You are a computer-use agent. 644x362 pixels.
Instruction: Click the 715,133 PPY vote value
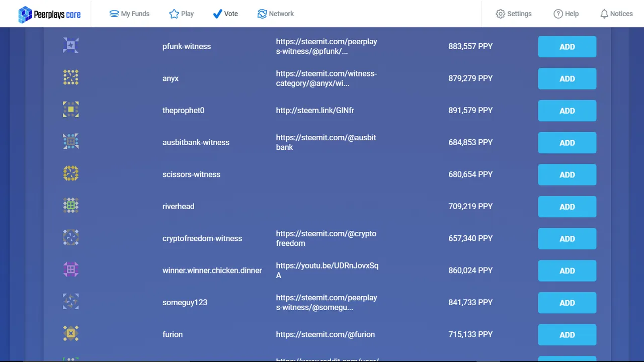470,334
